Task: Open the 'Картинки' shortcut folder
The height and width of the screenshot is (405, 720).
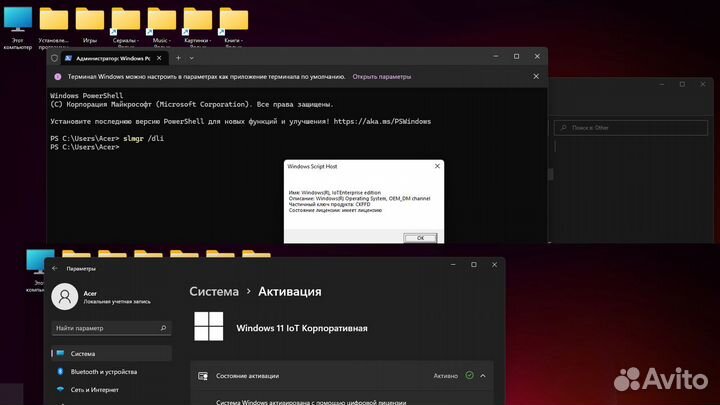Action: coord(197,27)
